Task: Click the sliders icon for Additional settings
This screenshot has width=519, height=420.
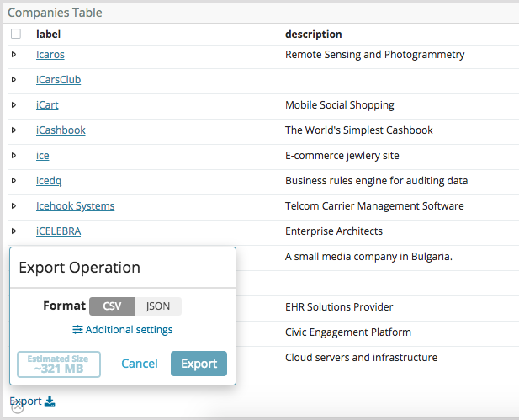Action: [x=77, y=330]
